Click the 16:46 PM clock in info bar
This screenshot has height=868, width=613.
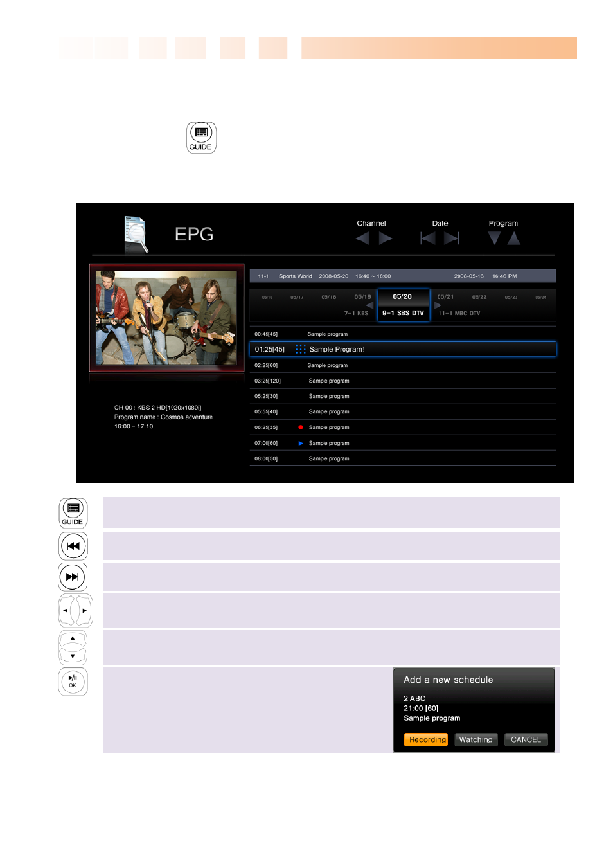click(504, 276)
